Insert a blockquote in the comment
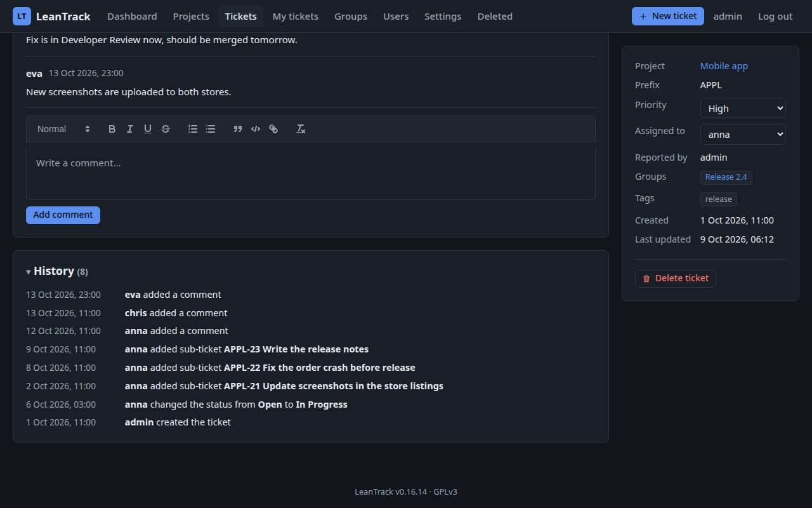 (x=238, y=129)
